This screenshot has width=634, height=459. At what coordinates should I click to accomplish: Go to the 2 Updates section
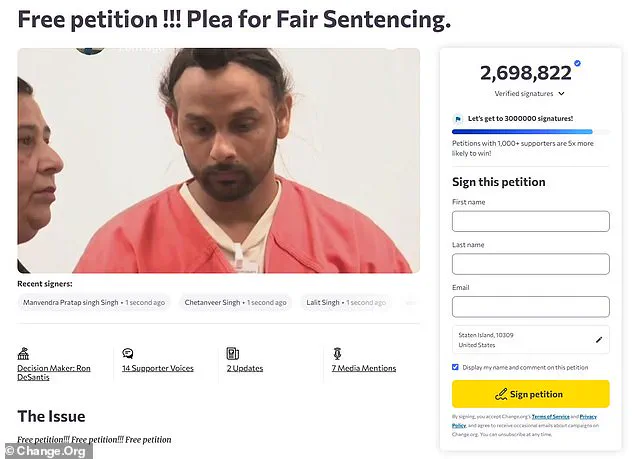246,369
